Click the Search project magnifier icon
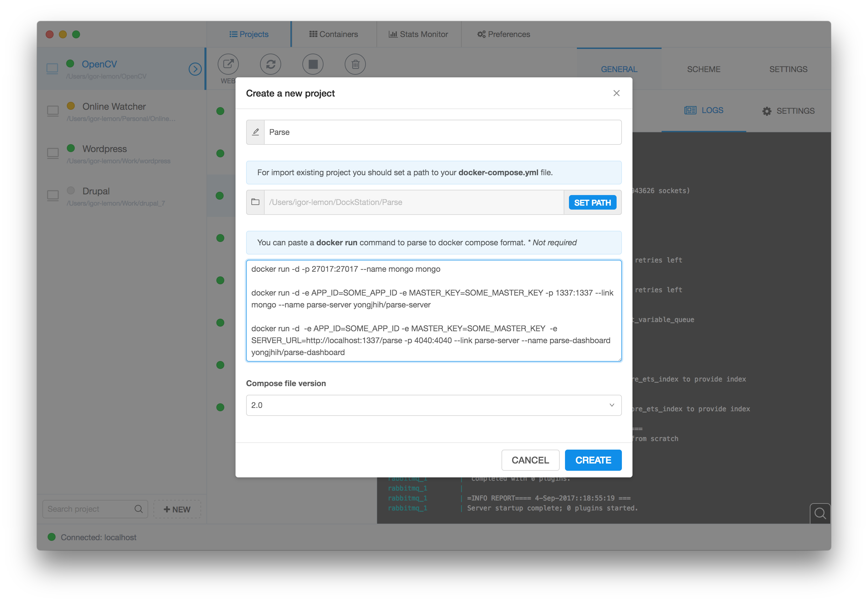The image size is (868, 603). (139, 509)
